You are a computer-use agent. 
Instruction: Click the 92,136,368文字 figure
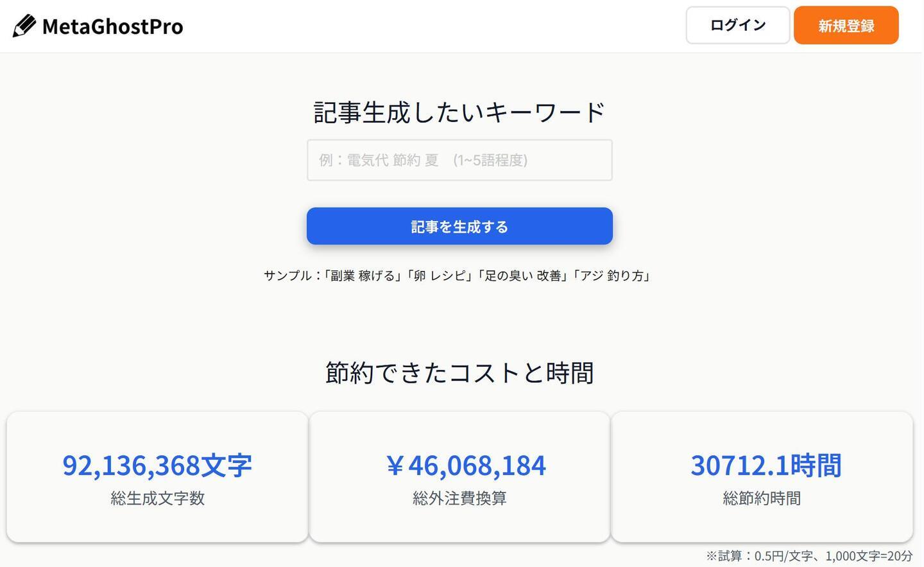point(157,465)
